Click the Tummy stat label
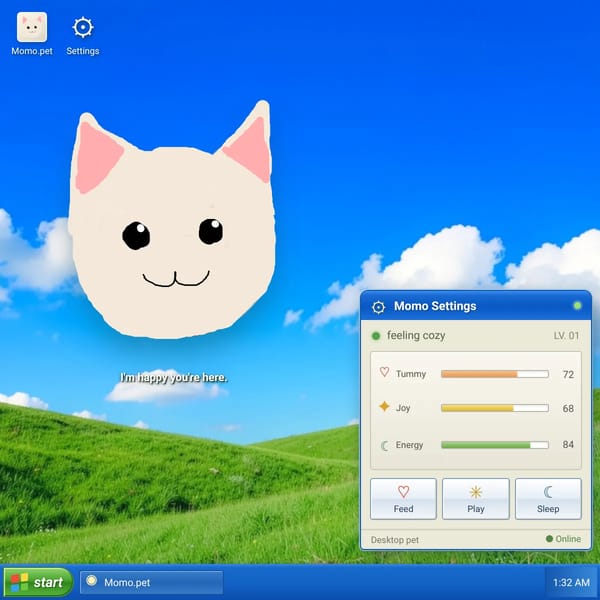This screenshot has width=600, height=600. (411, 374)
